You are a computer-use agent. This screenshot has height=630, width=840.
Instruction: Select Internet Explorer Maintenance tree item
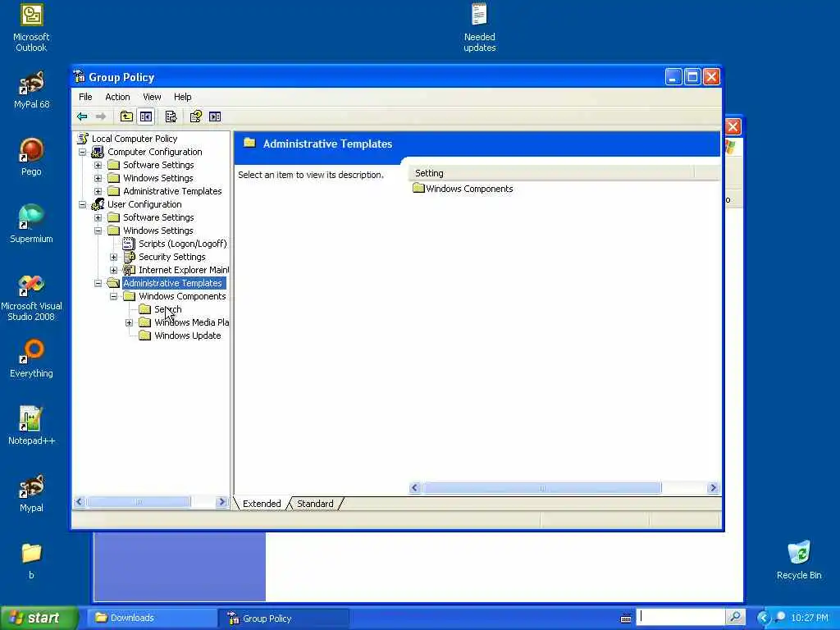tap(183, 270)
